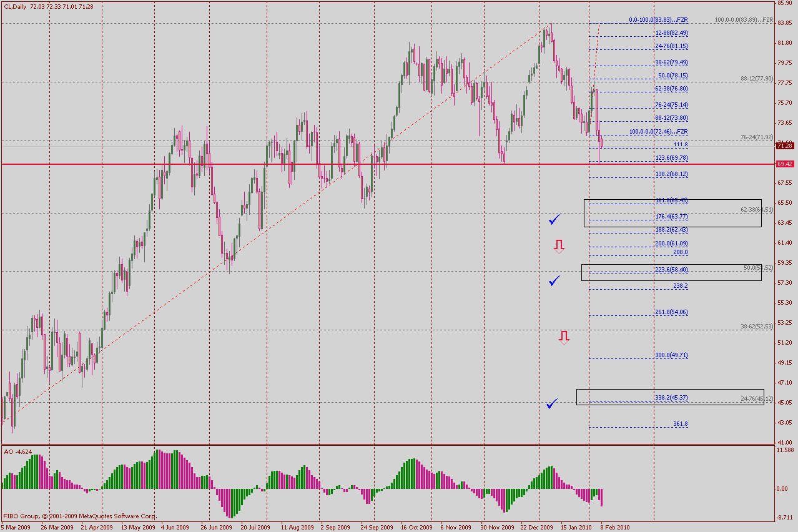Select the Fibonacci label 300.0(49.71)
Image resolution: width=798 pixels, height=532 pixels.
coord(671,355)
